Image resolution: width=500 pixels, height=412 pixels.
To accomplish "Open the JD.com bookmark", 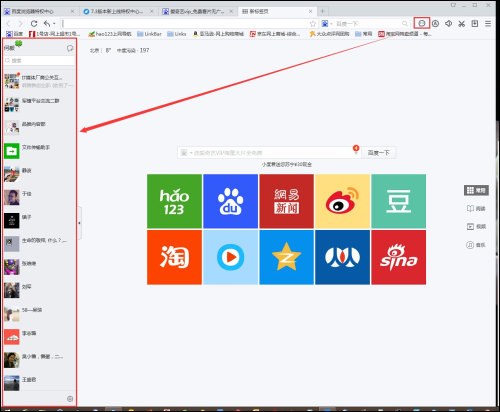I will (275, 34).
